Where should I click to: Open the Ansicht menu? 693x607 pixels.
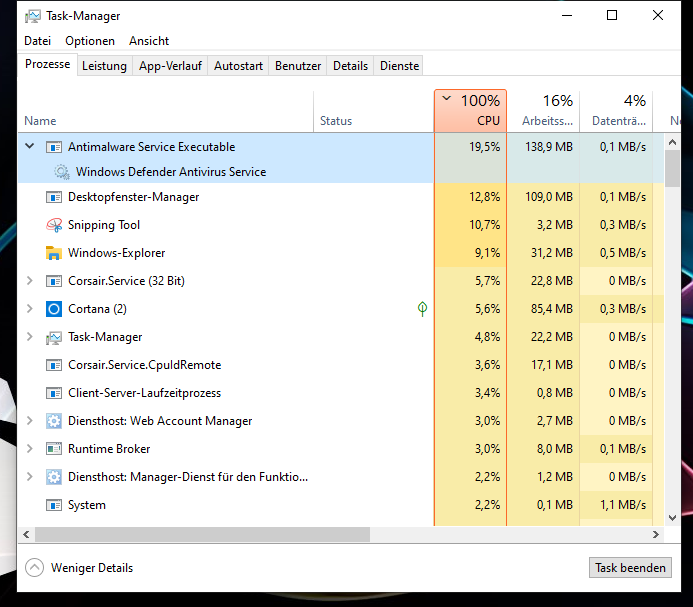pos(149,41)
